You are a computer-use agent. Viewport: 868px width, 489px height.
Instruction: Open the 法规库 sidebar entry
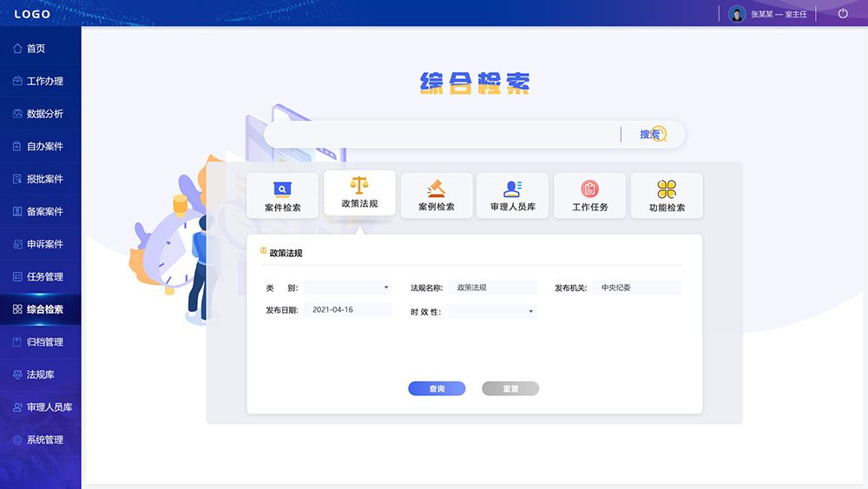[41, 374]
